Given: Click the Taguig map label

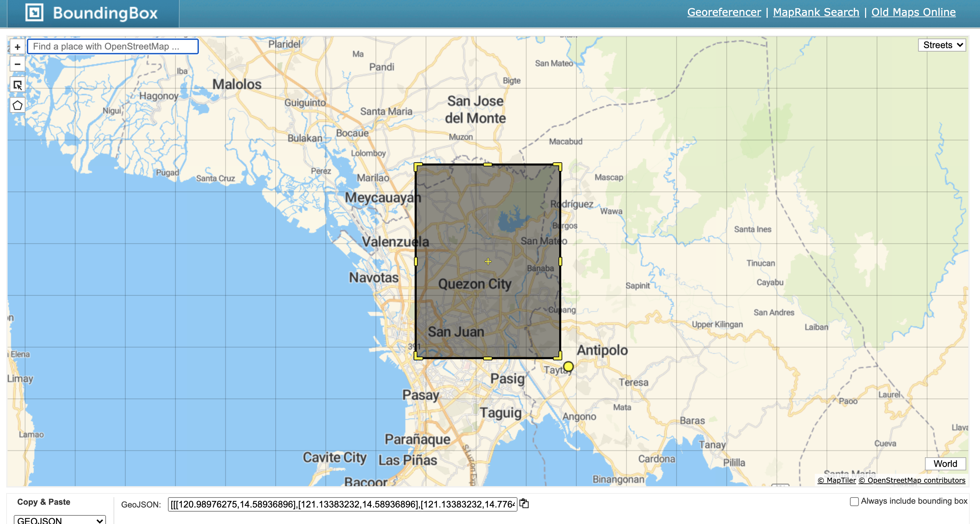Looking at the screenshot, I should click(x=500, y=413).
